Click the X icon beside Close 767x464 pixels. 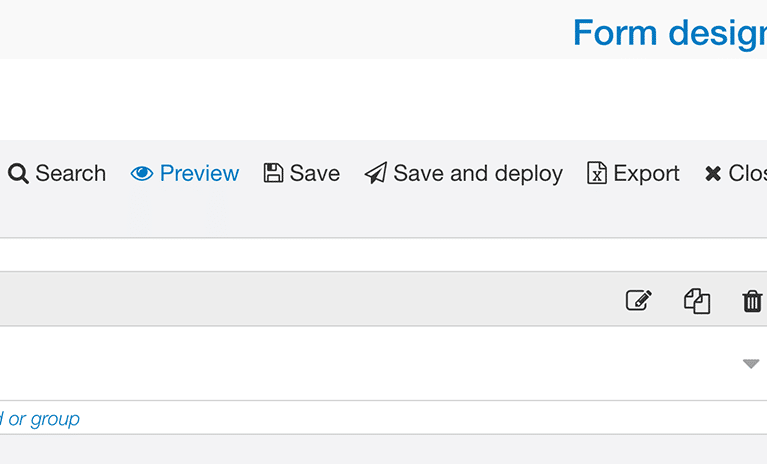tap(713, 174)
